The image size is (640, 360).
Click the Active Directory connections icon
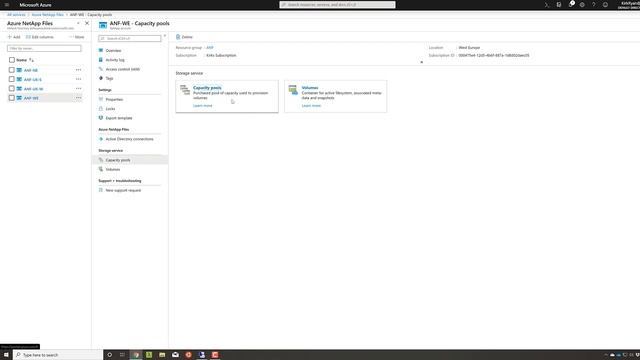(101, 139)
